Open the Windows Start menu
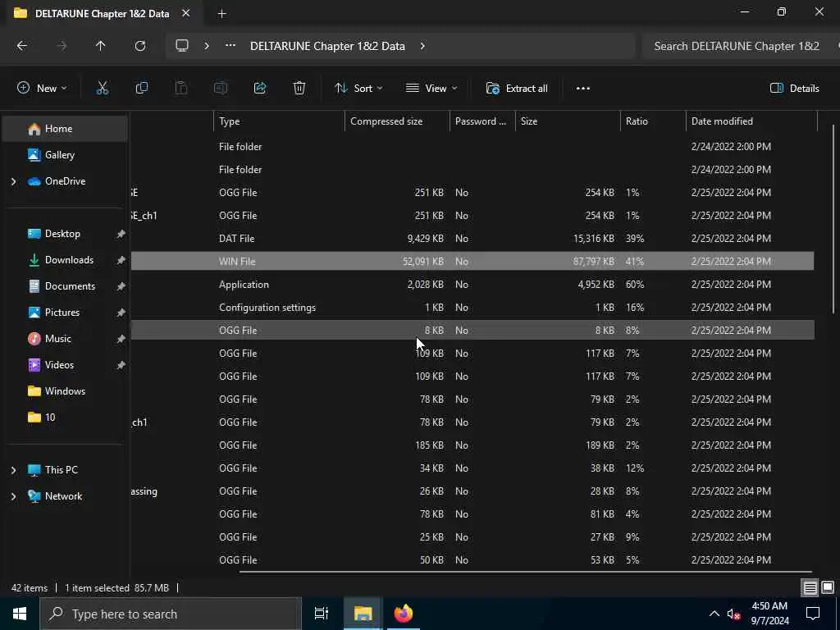This screenshot has width=840, height=630. (x=20, y=614)
